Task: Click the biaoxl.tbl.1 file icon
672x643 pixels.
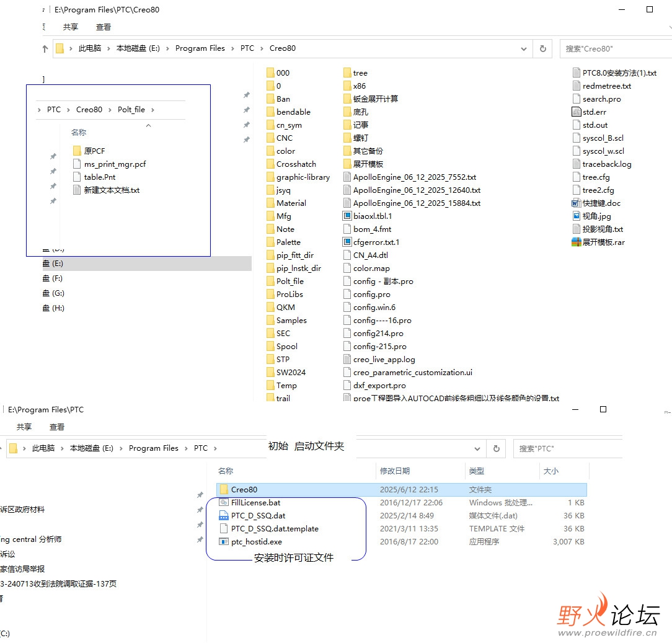Action: (347, 216)
